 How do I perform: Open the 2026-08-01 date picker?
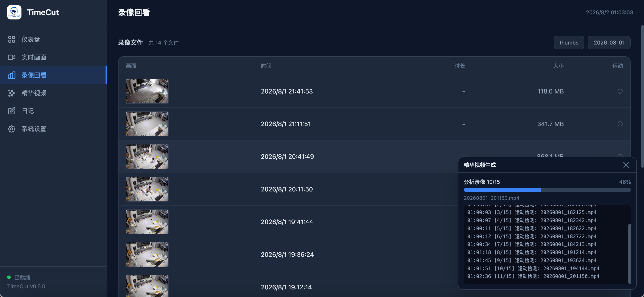tap(609, 42)
